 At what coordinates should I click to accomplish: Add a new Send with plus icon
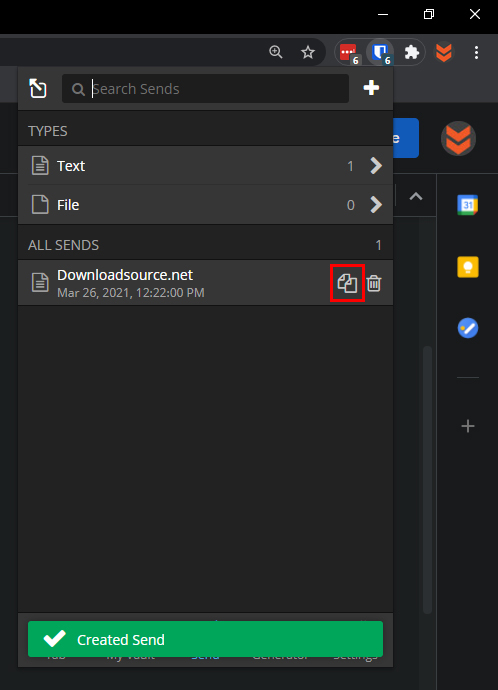(371, 88)
